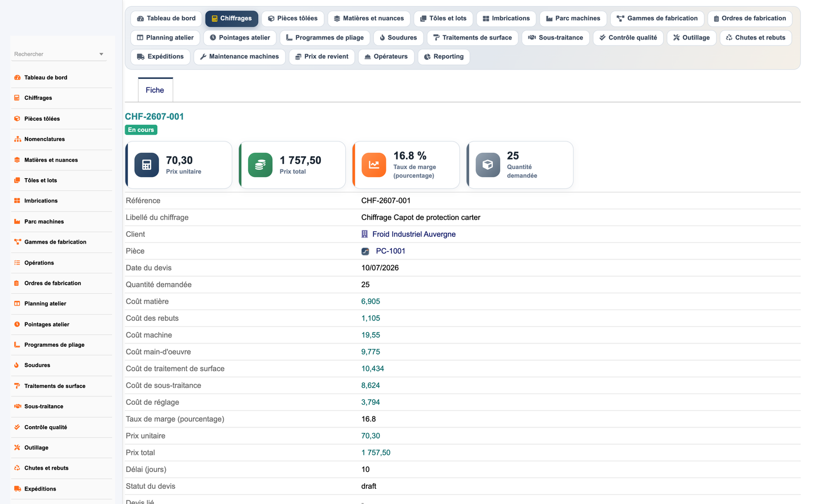Viewport: 815px width, 504px height.
Task: Click the building icon beside Froid Industriel Auvergne
Action: pos(365,234)
